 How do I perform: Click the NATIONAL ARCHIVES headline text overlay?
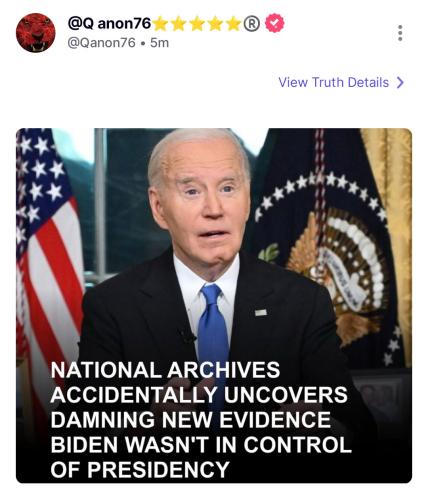point(201,419)
